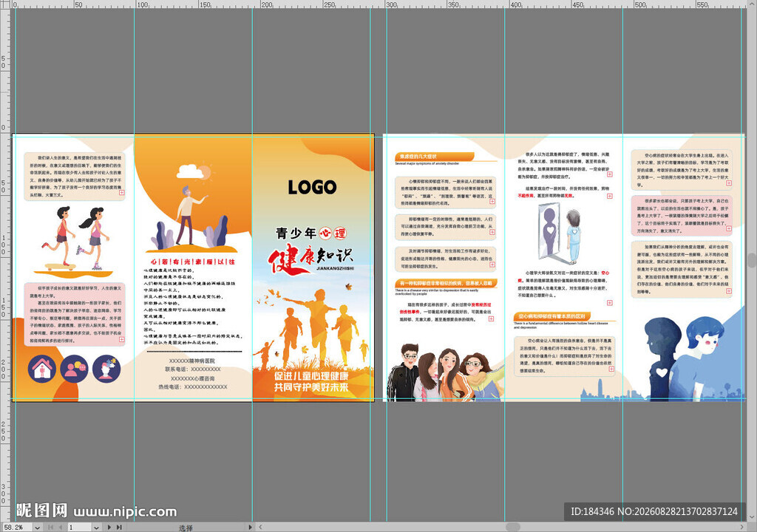Select the chat bubbles circle icon
Viewport: 757px width, 532px height.
(x=75, y=369)
